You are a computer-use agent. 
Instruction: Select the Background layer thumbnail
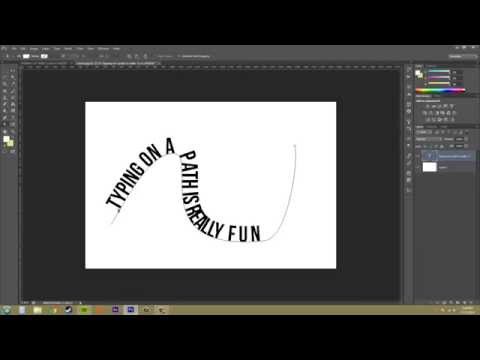(430, 167)
